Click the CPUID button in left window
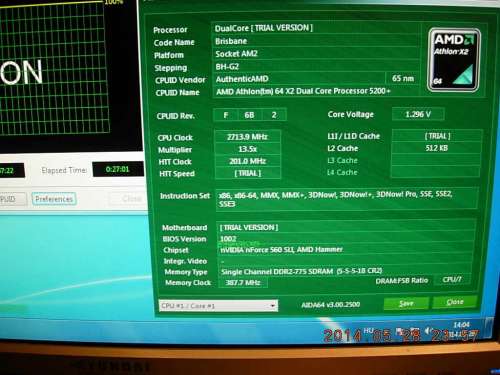This screenshot has height=375, width=500. [12, 199]
